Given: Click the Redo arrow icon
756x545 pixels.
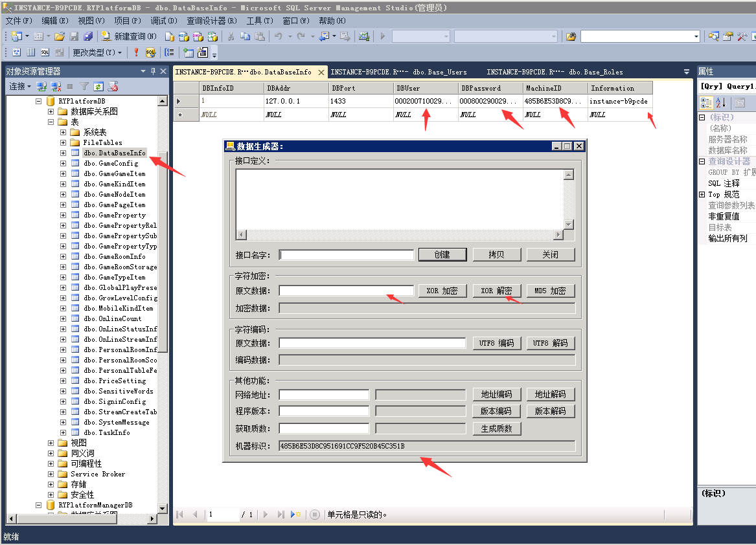Looking at the screenshot, I should tap(301, 36).
